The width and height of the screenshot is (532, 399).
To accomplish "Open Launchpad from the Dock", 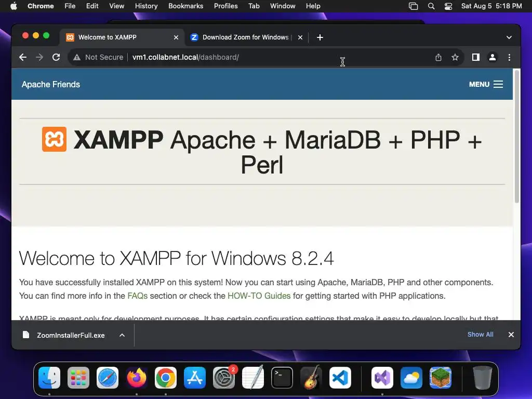I will (x=78, y=378).
